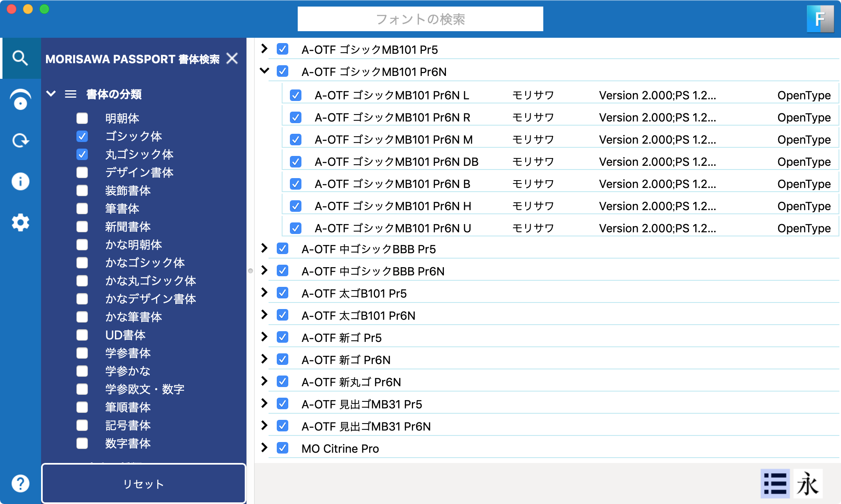Expand A-OTF 中ゴシックBBB Pr6N family

click(x=264, y=270)
